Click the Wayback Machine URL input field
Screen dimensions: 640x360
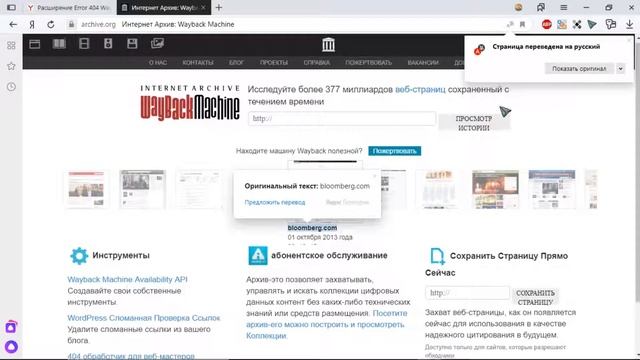[x=342, y=119]
